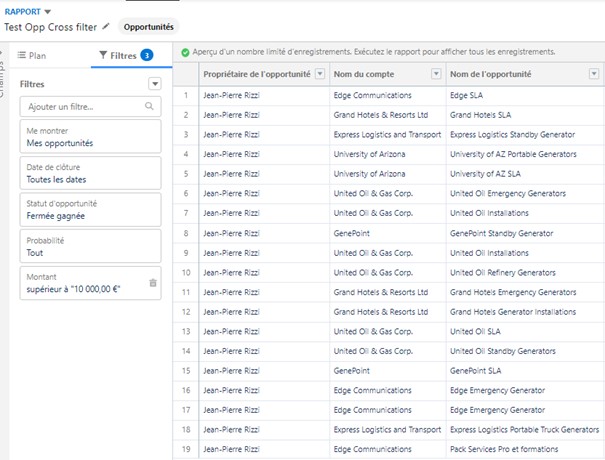Click Express Logistics and Transport in row 3
Screen dimensions: 605x460
click(x=387, y=135)
